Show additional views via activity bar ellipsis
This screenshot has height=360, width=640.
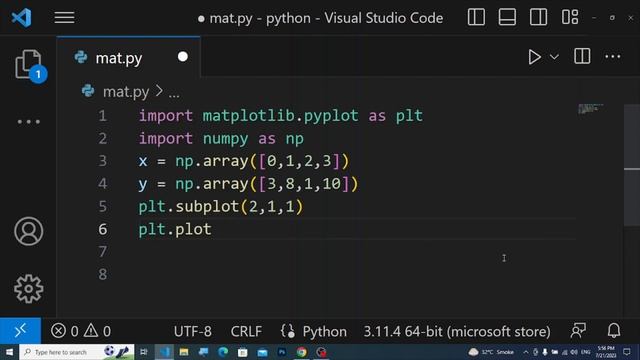click(x=29, y=121)
